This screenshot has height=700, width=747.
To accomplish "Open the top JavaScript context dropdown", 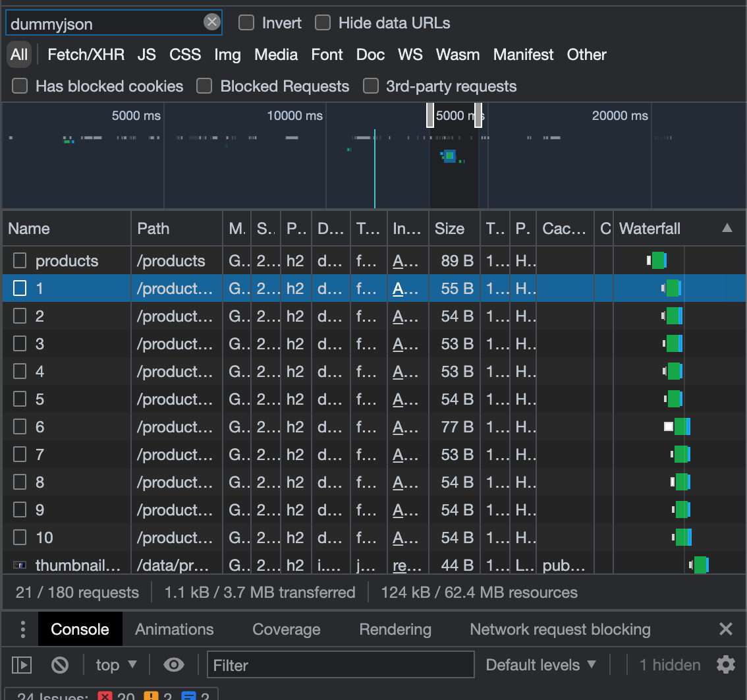I will (116, 665).
